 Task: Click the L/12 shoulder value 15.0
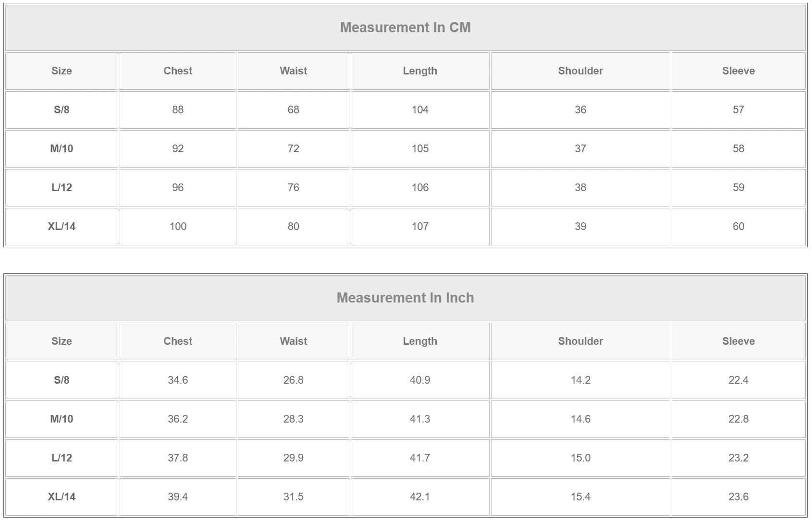coord(580,458)
